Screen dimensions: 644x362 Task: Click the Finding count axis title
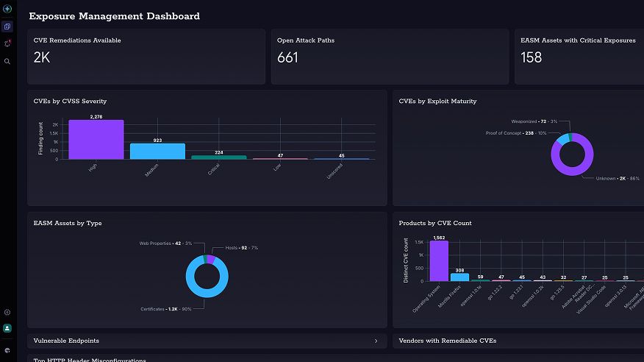pos(40,138)
